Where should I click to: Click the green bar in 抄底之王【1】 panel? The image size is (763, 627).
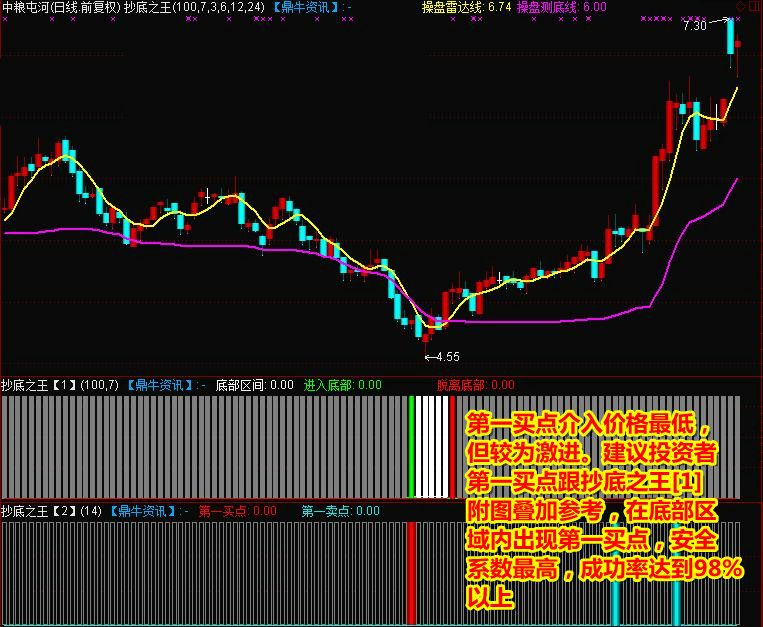412,447
